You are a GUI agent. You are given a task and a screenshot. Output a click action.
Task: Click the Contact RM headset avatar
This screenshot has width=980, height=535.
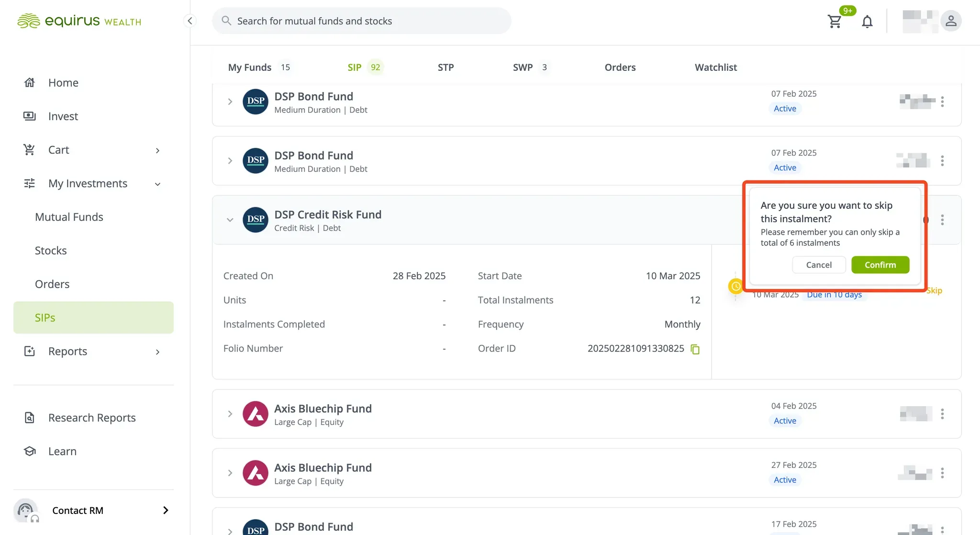click(26, 510)
